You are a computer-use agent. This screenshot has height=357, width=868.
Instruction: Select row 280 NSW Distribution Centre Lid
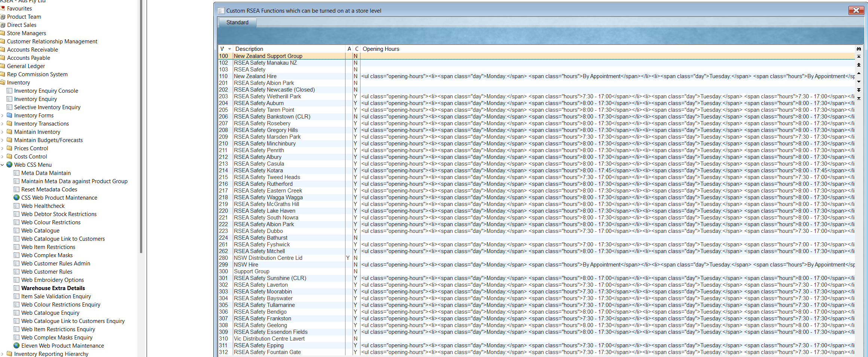[536, 258]
